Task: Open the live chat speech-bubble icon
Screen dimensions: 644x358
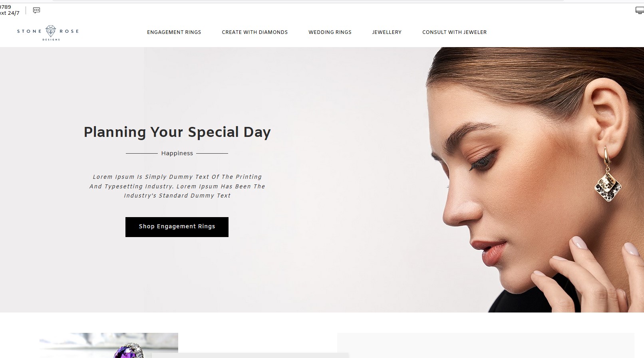Action: 36,10
